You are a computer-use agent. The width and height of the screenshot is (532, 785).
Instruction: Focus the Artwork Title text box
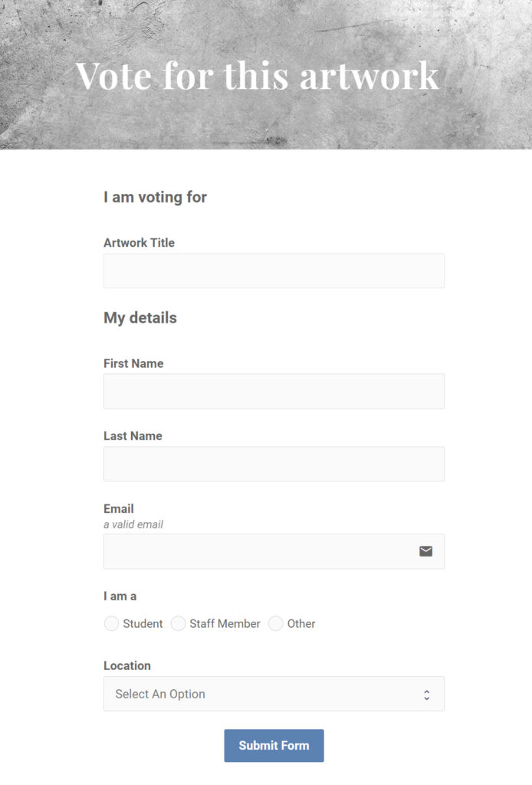tap(274, 271)
